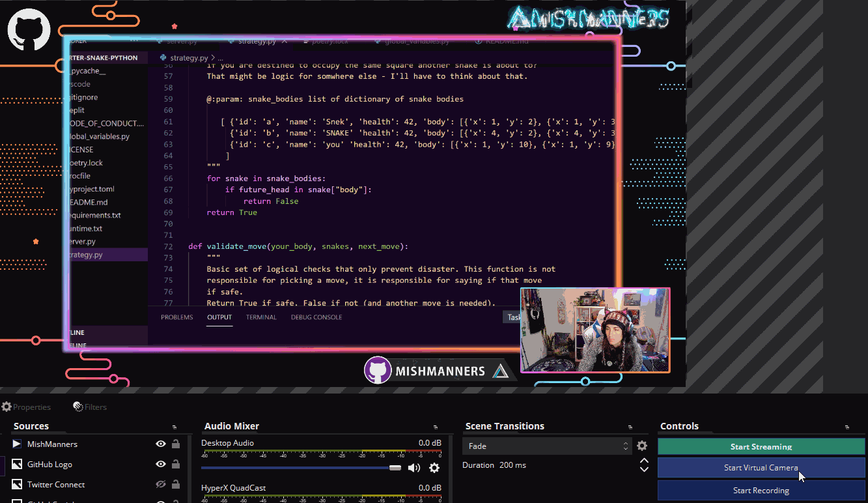Undock the Scene Transitions panel float icon
Screen dimensions: 868x503
click(x=630, y=427)
